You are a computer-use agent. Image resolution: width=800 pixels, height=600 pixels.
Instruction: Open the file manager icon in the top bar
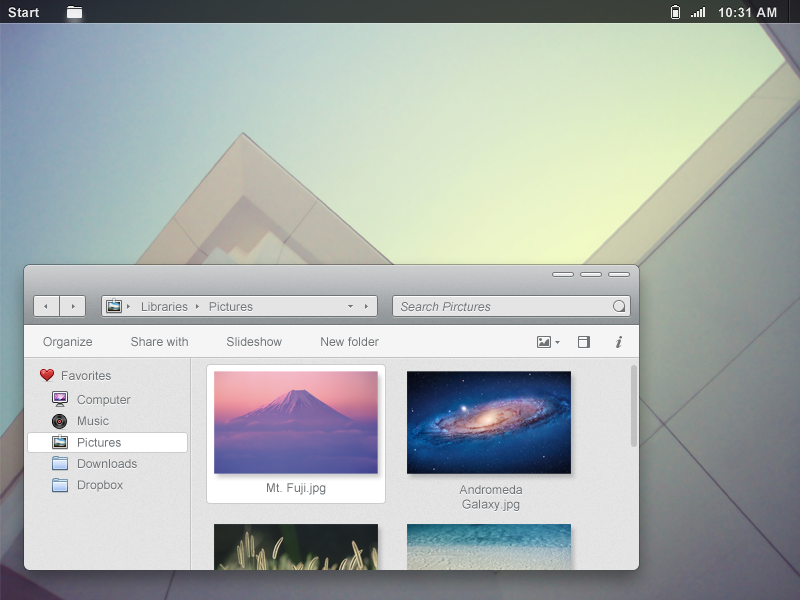click(74, 12)
